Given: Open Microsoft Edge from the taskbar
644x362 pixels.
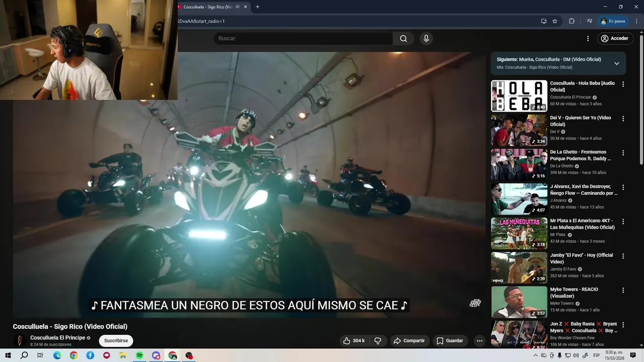Looking at the screenshot, I should pos(57,355).
